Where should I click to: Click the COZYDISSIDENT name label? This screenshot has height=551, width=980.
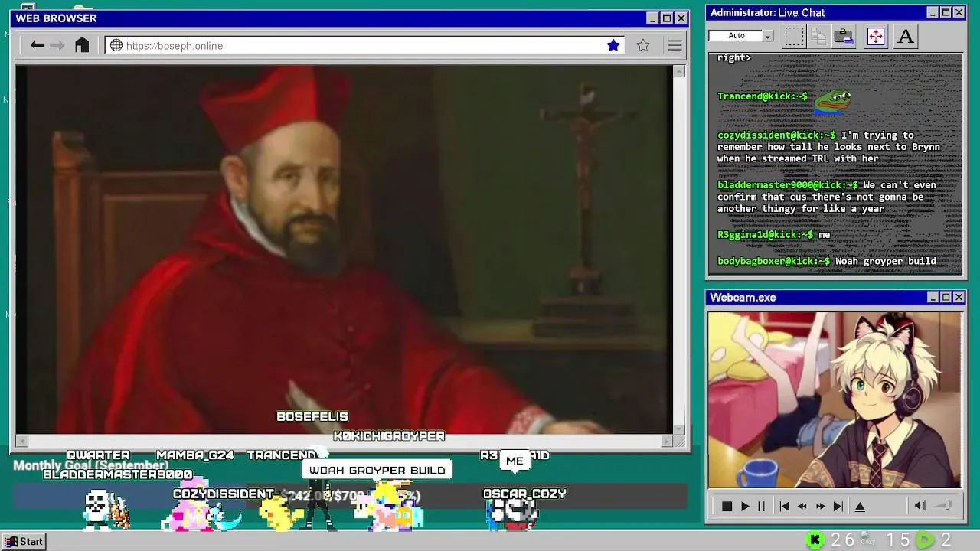[x=223, y=494]
